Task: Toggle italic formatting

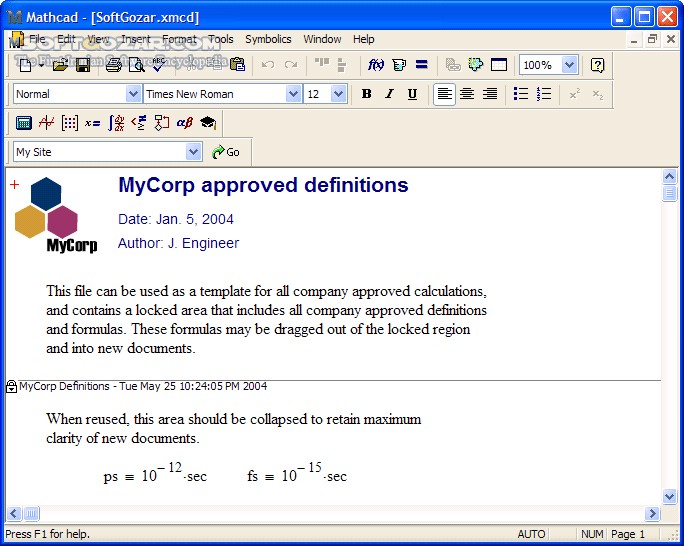Action: click(x=389, y=94)
